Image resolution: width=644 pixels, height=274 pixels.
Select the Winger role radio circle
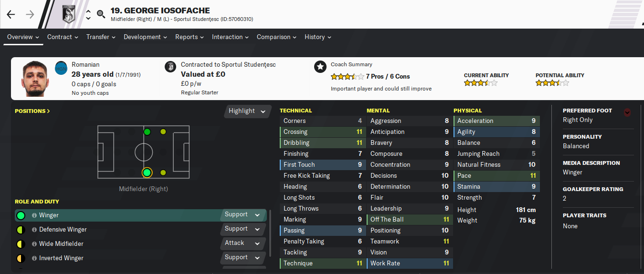pyautogui.click(x=21, y=215)
